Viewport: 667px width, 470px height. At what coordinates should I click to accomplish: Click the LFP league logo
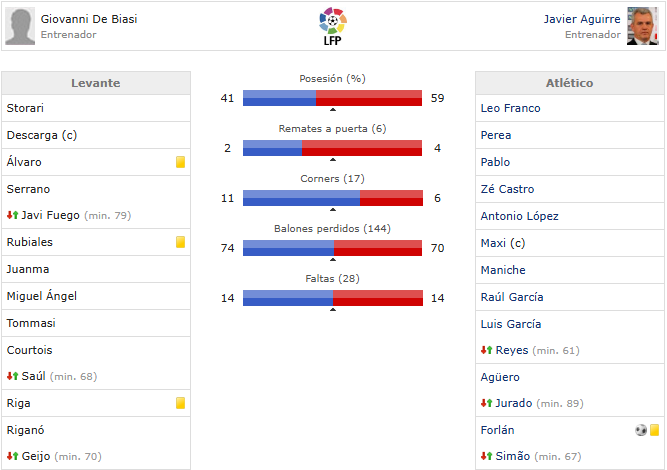(332, 25)
